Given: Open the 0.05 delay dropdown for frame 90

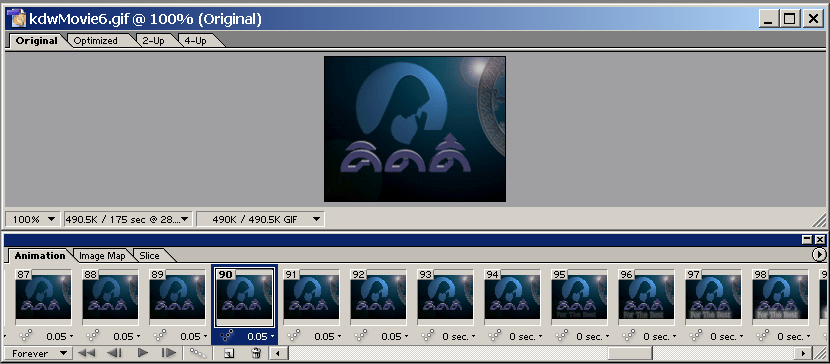Looking at the screenshot, I should [261, 336].
